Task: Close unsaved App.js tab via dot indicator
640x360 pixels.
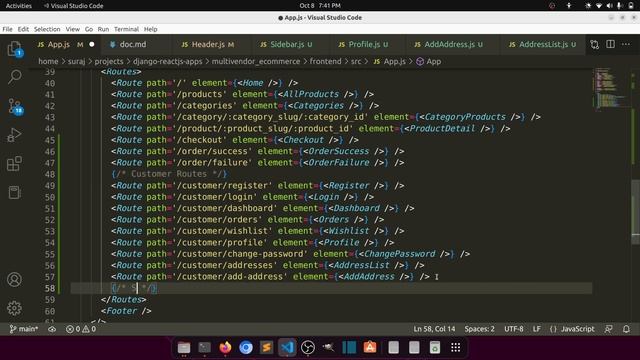Action: [92, 44]
